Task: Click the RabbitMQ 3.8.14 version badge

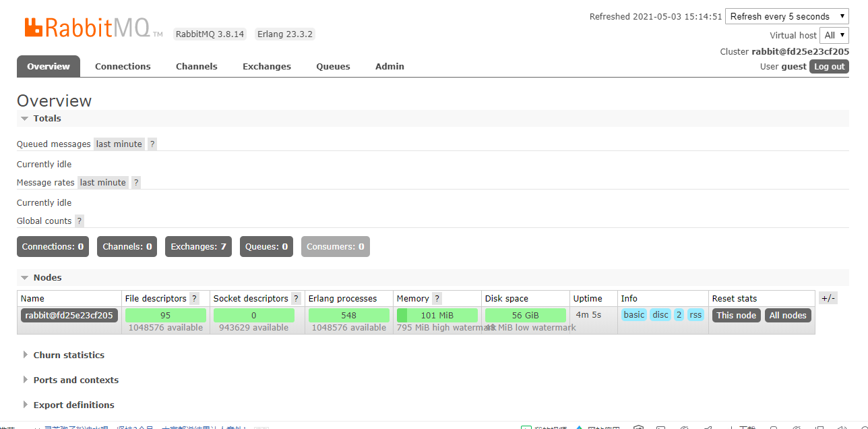Action: tap(210, 34)
